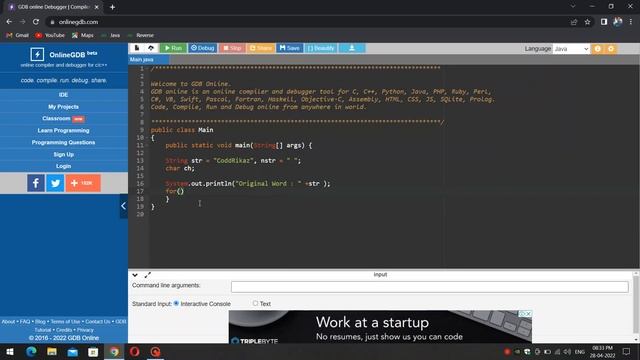Image resolution: width=640 pixels, height=360 pixels.
Task: Open the browser side panel icon
Action: point(604,22)
